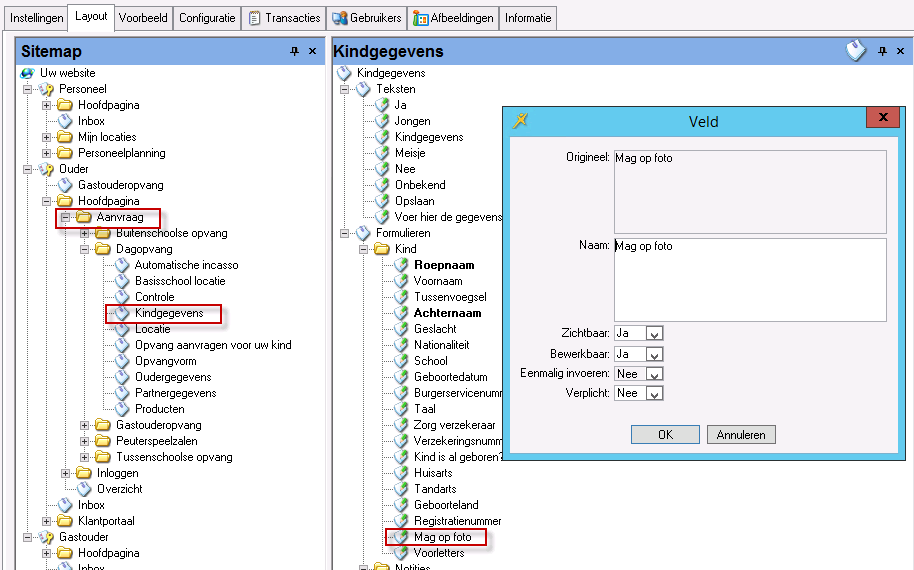The image size is (914, 570).
Task: Click the mouse icon in Kindgegevens header
Action: coord(856,51)
